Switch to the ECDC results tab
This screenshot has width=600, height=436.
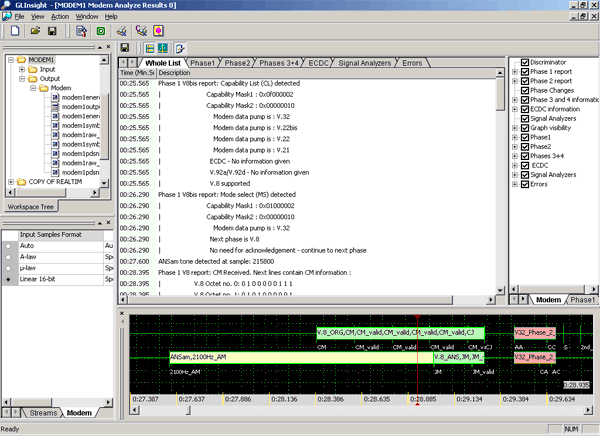click(x=318, y=63)
